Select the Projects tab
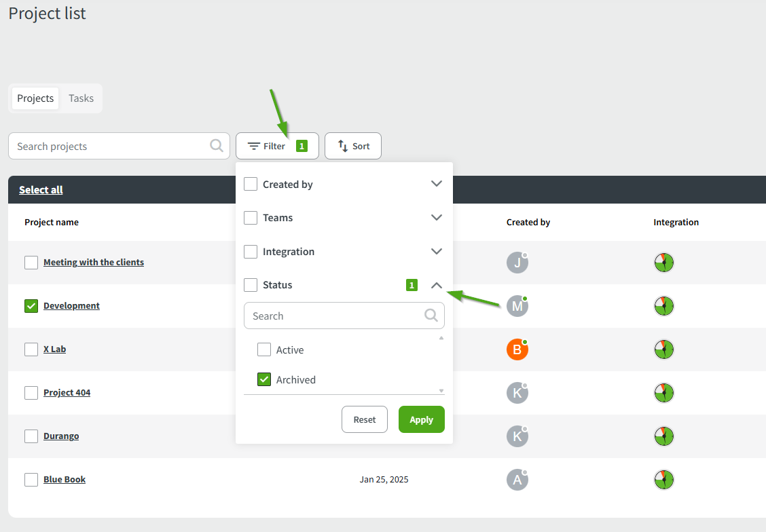Image resolution: width=766 pixels, height=532 pixels. click(x=35, y=98)
